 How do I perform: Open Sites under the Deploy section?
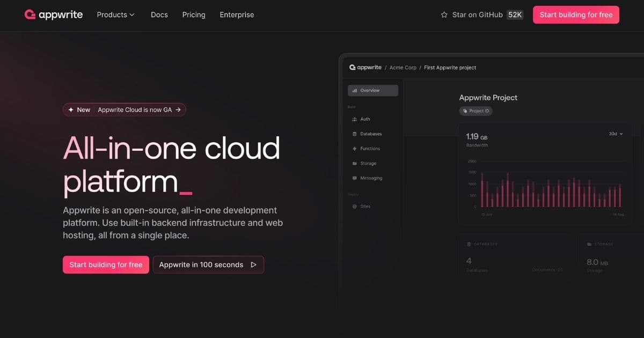[364, 206]
